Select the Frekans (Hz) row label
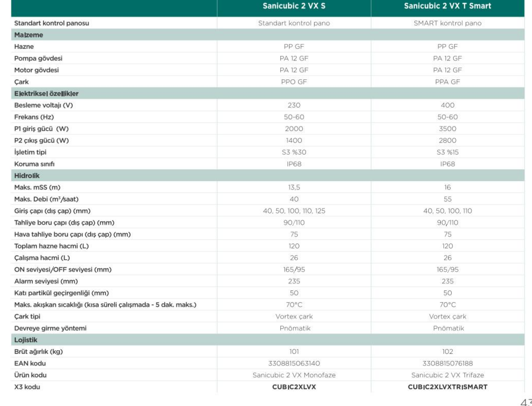The image size is (532, 406). 34,117
